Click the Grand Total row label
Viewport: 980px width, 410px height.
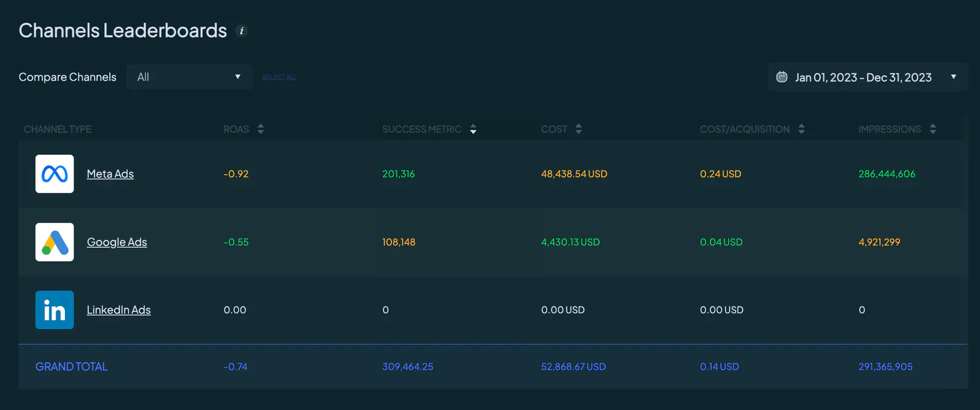pyautogui.click(x=72, y=367)
